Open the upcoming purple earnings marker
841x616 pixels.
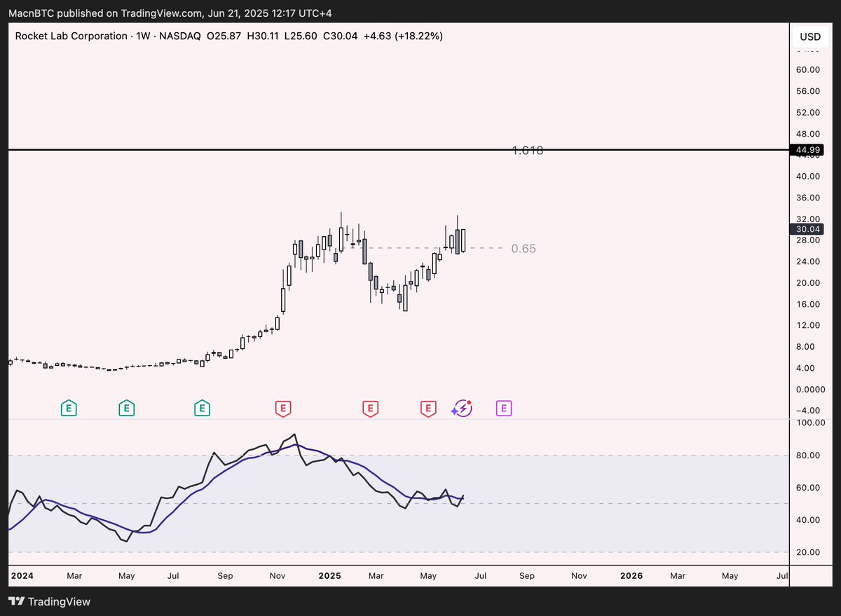coord(504,407)
